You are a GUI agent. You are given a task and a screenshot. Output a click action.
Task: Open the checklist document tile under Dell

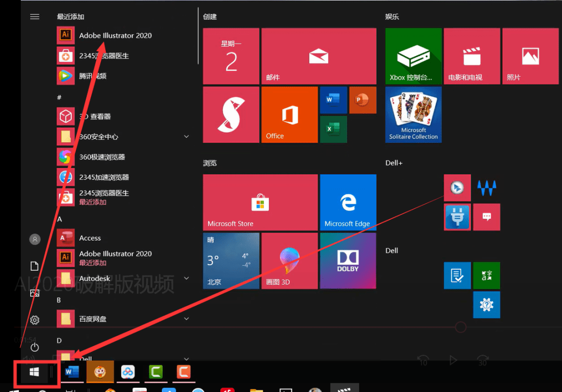pos(457,276)
